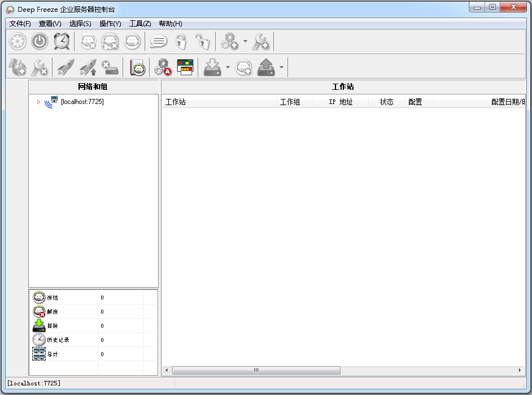Click the 工作站 column header

(219, 102)
